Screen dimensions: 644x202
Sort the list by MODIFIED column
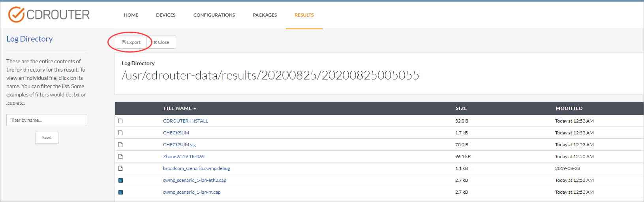pyautogui.click(x=569, y=108)
